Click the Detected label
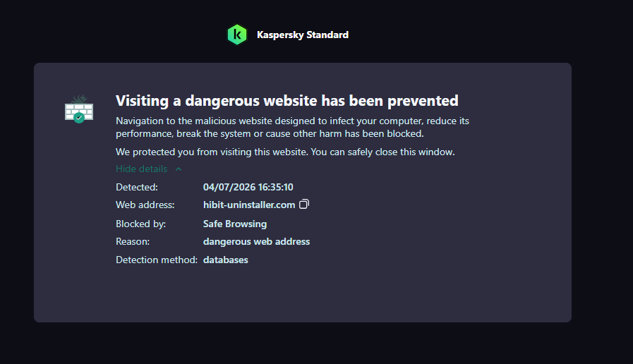 [x=137, y=187]
